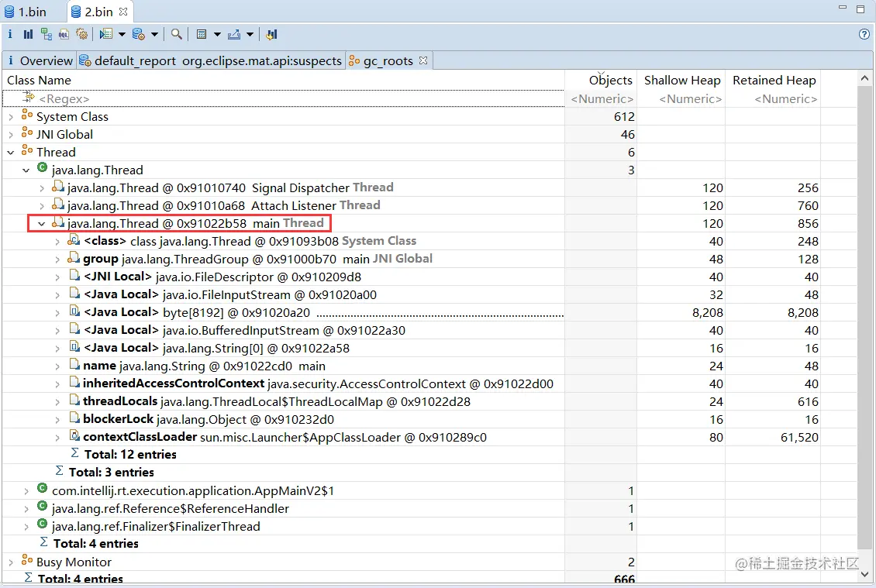
Task: Close the 2.bin editor tab
Action: click(123, 11)
